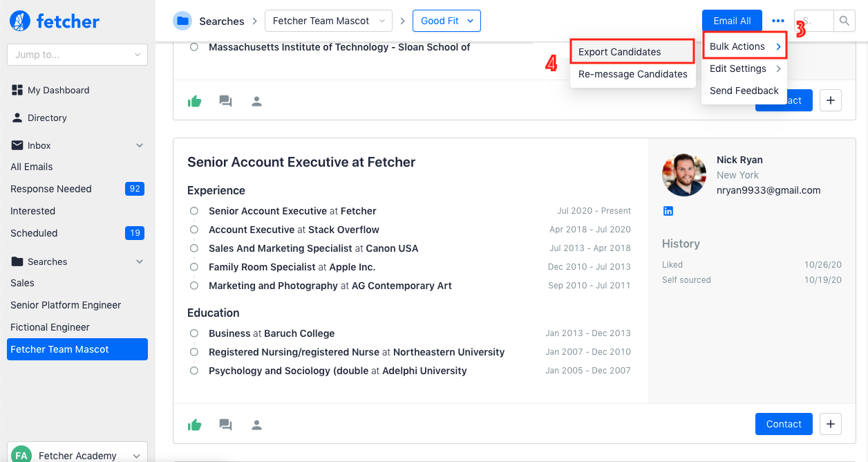Open the Fetcher Team Mascot breadcrumb dropdown
868x462 pixels.
click(x=328, y=21)
